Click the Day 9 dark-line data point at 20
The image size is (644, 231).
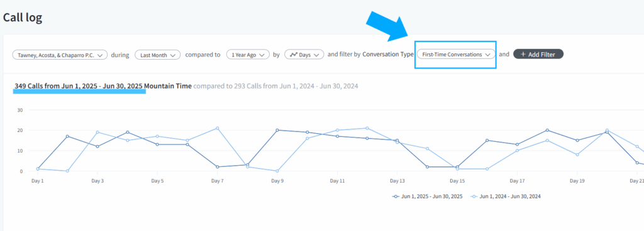pyautogui.click(x=277, y=130)
